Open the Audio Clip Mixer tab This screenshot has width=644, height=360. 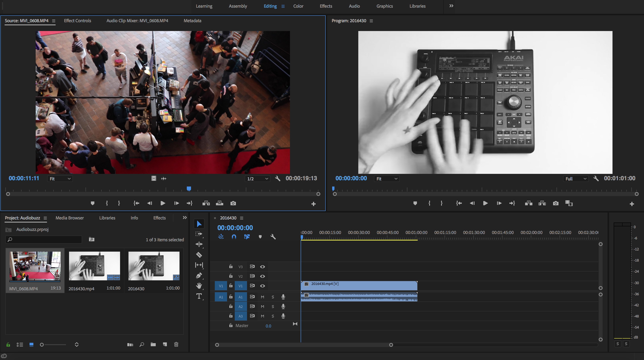pos(137,20)
